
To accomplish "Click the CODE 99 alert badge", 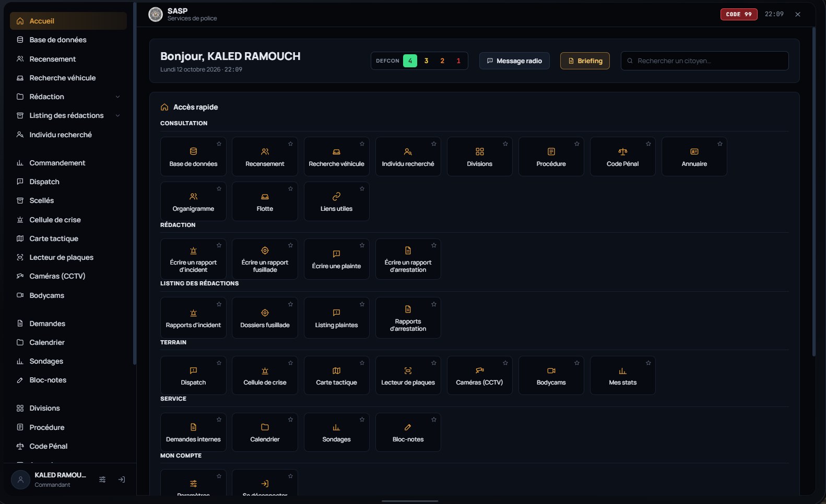I will click(x=739, y=14).
